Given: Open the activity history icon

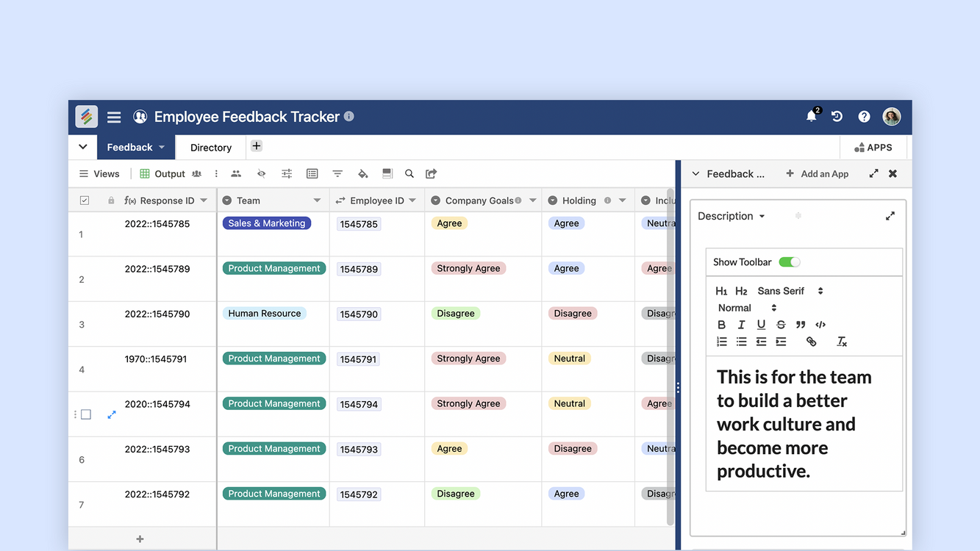Looking at the screenshot, I should [x=837, y=117].
